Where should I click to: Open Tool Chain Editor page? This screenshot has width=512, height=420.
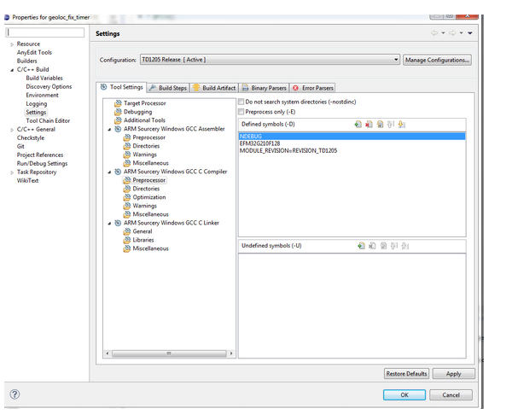(x=48, y=121)
